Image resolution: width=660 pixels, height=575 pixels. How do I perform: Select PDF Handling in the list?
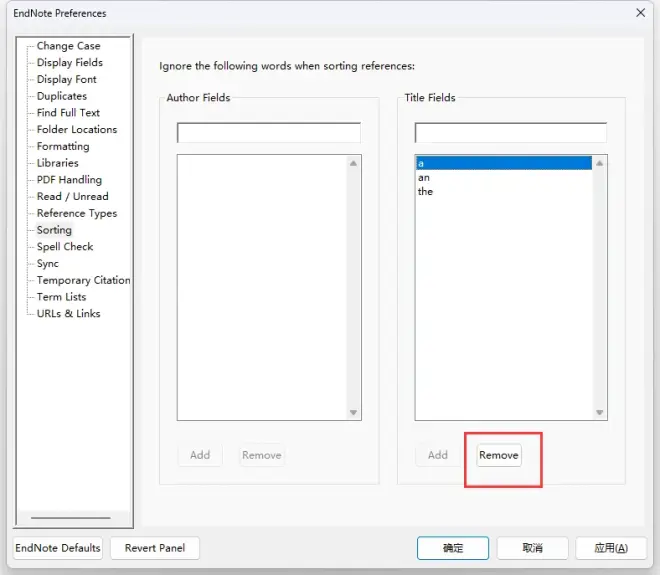69,180
